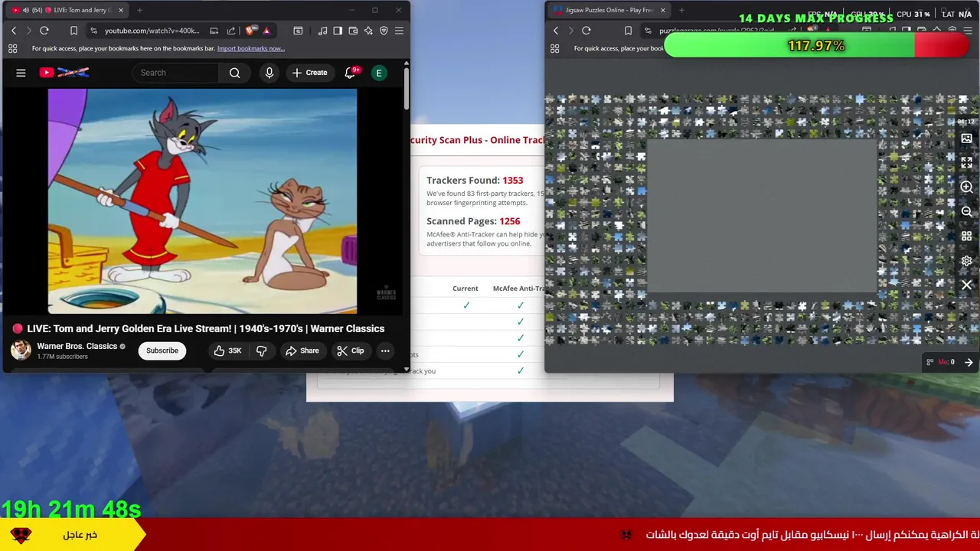Open the account avatar labeled E
The height and width of the screenshot is (551, 980).
378,73
